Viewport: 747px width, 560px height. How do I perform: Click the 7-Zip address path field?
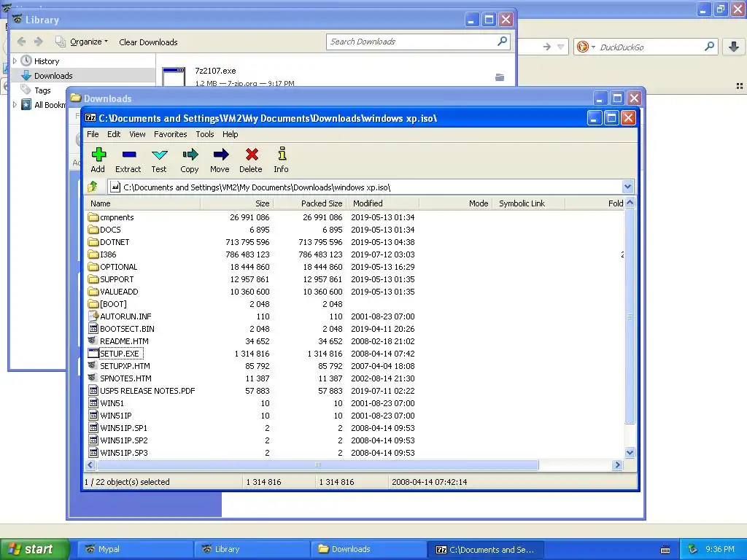pyautogui.click(x=371, y=187)
